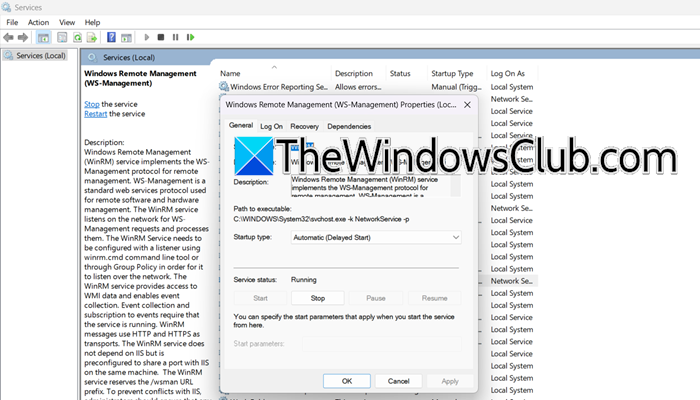Toggle the Show/Hide Console Tree toolbar icon
This screenshot has height=400, width=700.
tap(43, 38)
